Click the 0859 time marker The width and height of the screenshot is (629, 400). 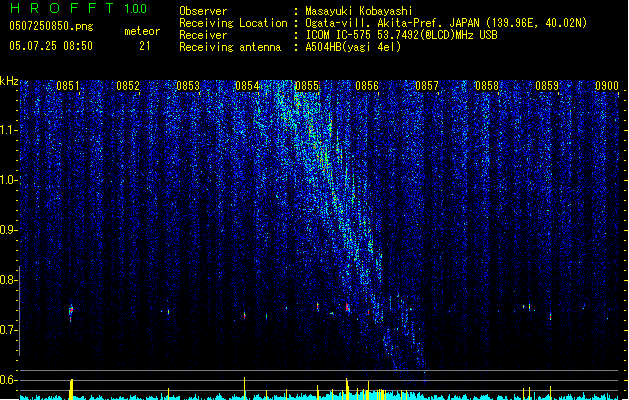point(547,86)
